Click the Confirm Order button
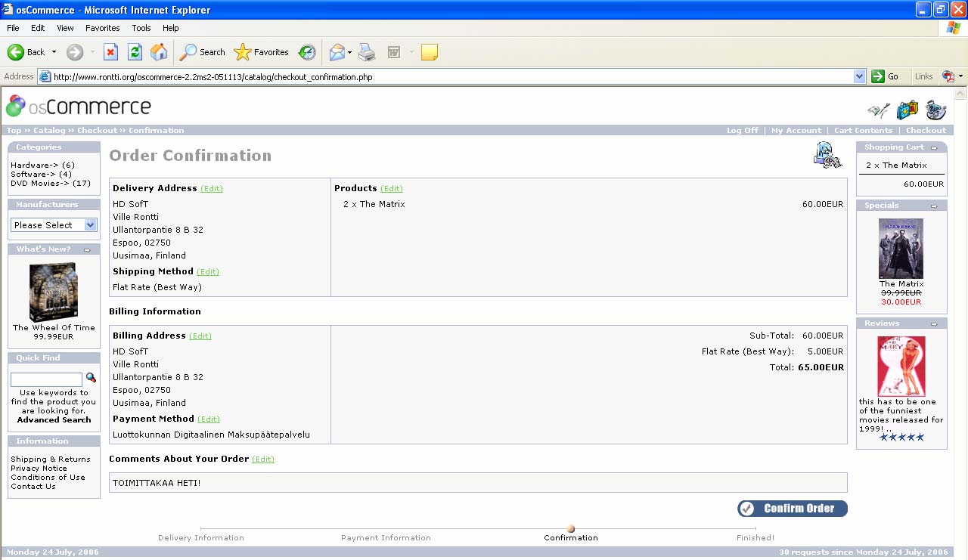This screenshot has width=968, height=560. pos(793,509)
